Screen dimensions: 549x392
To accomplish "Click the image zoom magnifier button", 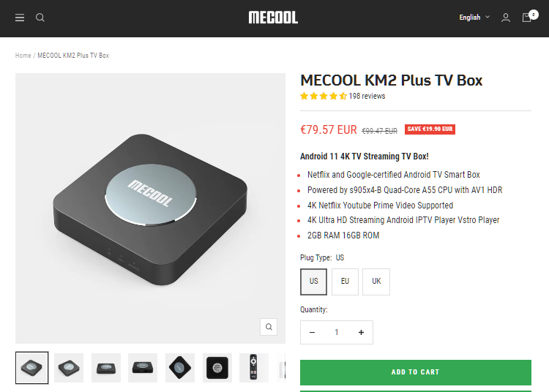I will pos(269,327).
